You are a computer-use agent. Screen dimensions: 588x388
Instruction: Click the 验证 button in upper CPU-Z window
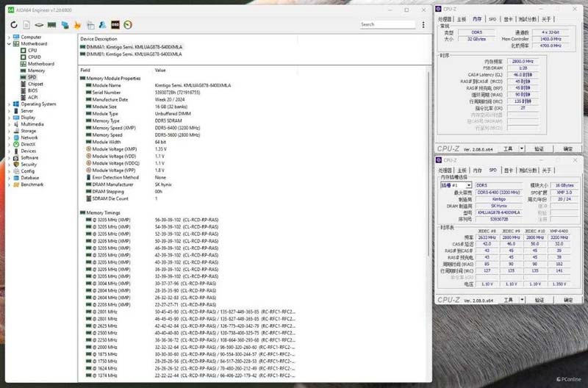[539, 148]
